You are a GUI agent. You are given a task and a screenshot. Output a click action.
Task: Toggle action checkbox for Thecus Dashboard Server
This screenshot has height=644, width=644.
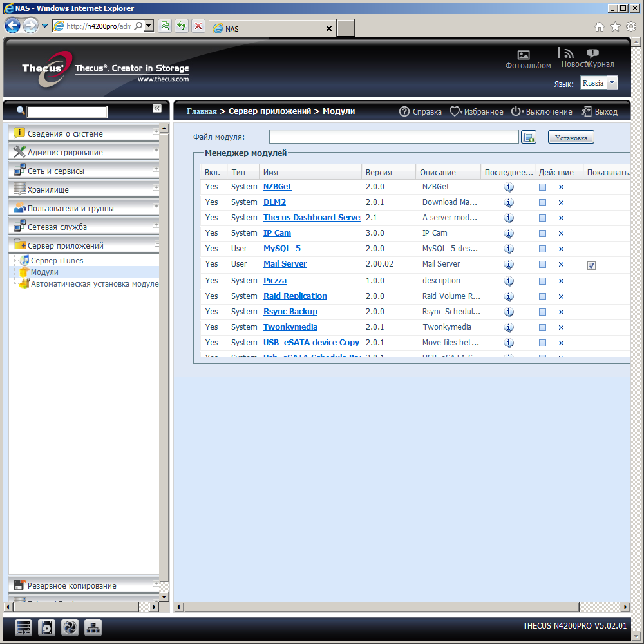[x=542, y=218]
